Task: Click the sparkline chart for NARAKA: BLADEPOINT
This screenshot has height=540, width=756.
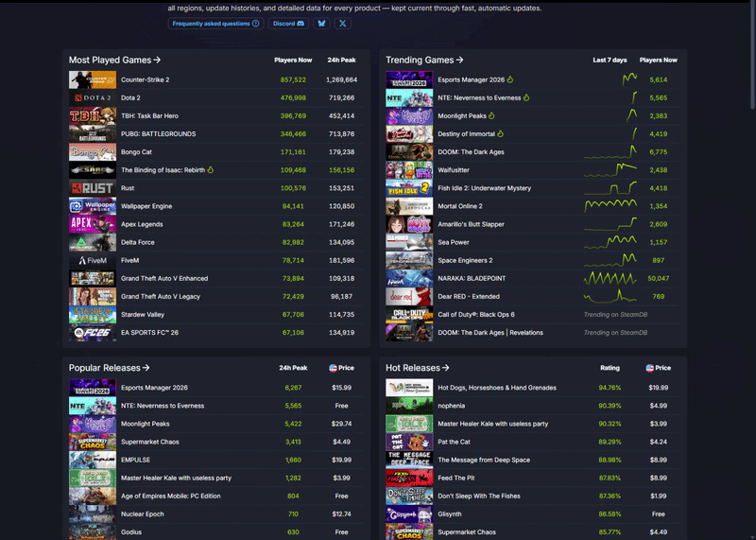Action: coord(610,278)
